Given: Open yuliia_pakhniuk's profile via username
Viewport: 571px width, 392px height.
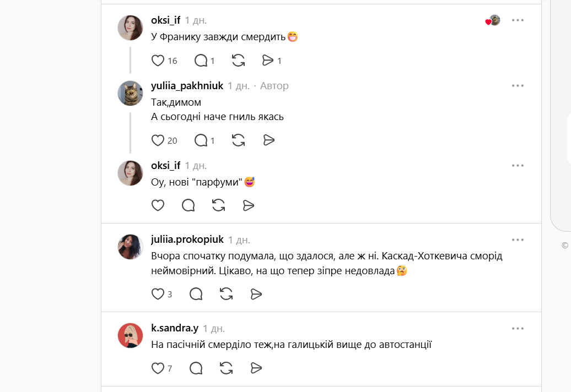Looking at the screenshot, I should 187,86.
